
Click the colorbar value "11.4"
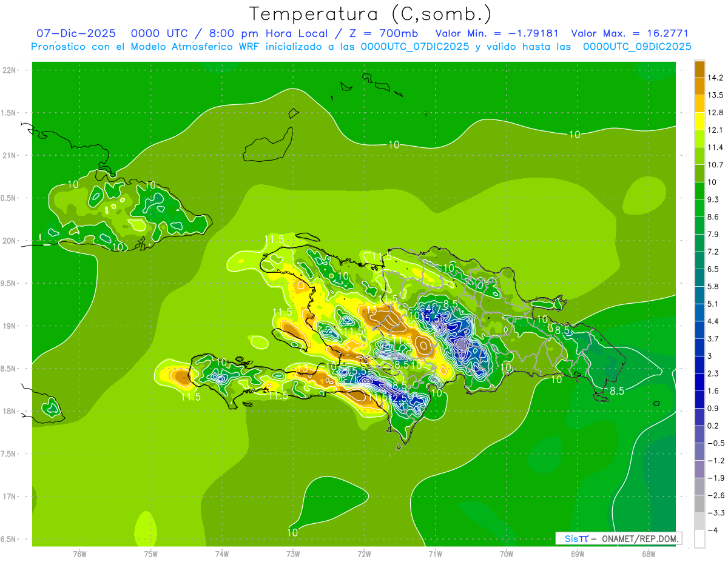click(715, 147)
